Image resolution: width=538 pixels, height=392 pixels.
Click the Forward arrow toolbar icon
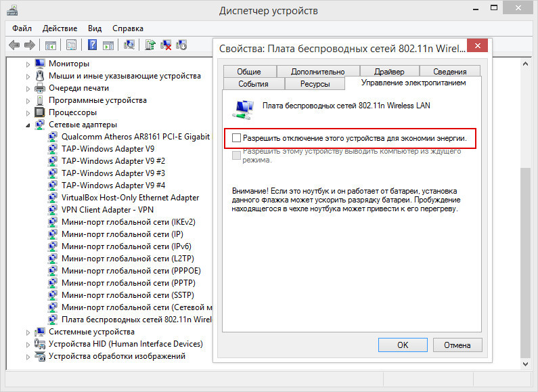[x=30, y=45]
